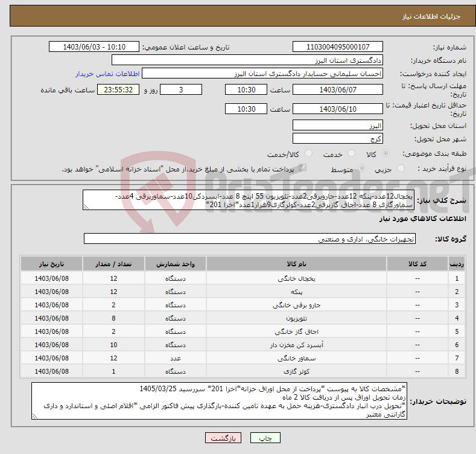Click the گروه کالا goods group field
Viewport: 476px width, 454px height.
(250, 239)
